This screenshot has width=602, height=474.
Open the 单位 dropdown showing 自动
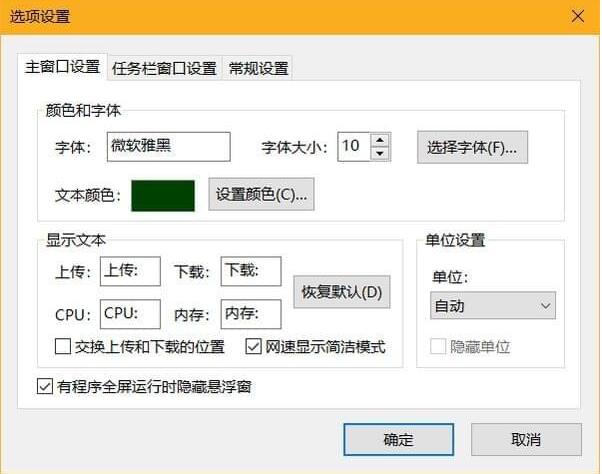(493, 305)
